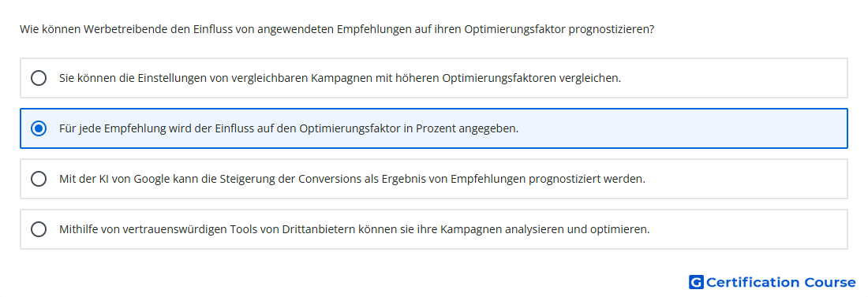This screenshot has width=868, height=297.
Task: Click answer text starting 'Mit der KI von Google'
Action: pyautogui.click(x=352, y=179)
